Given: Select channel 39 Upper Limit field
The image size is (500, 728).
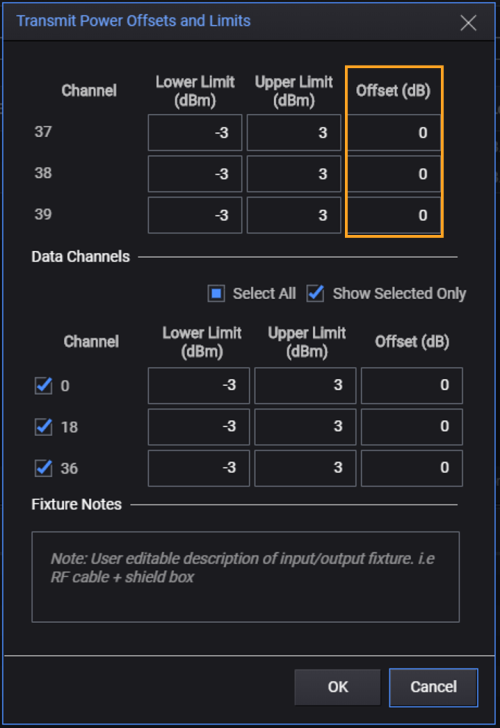Looking at the screenshot, I should 294,215.
